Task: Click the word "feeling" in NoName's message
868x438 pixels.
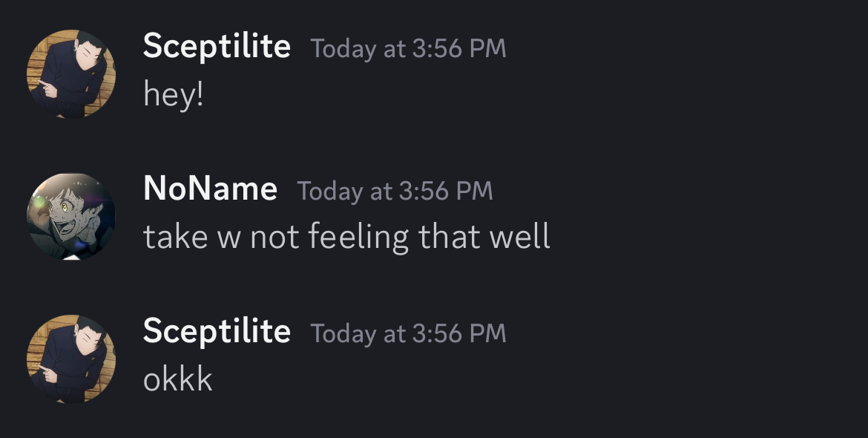Action: click(358, 238)
